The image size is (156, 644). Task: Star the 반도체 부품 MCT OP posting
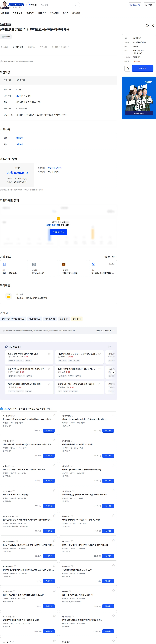tap(54, 415)
